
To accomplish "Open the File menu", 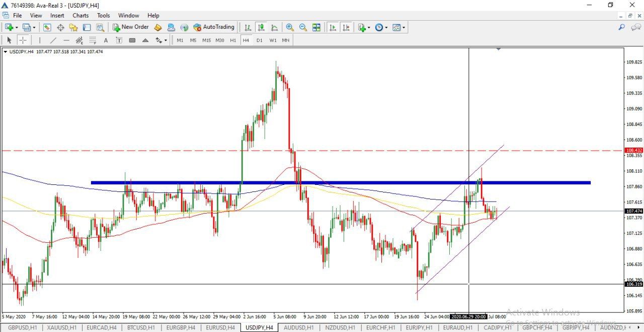I will [x=18, y=16].
